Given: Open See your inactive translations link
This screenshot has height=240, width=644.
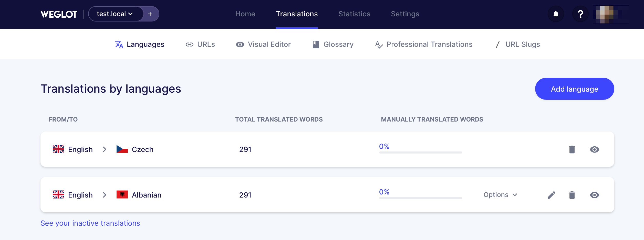Looking at the screenshot, I should 90,223.
